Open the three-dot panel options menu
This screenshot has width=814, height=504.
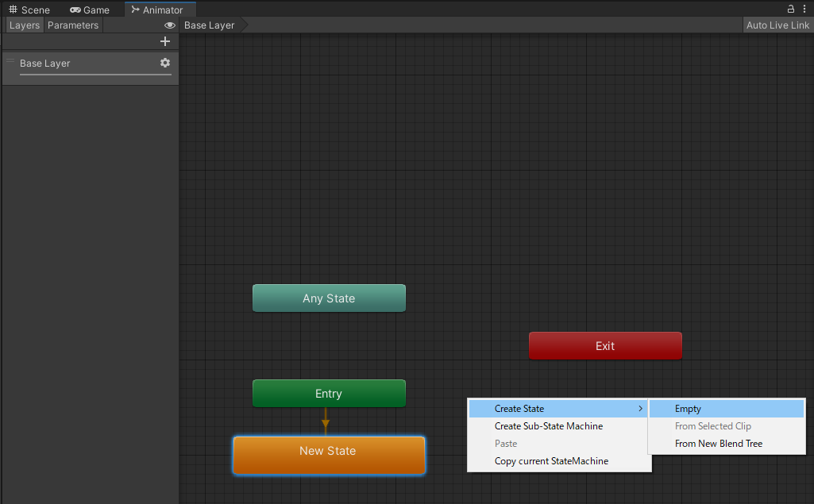pyautogui.click(x=804, y=10)
